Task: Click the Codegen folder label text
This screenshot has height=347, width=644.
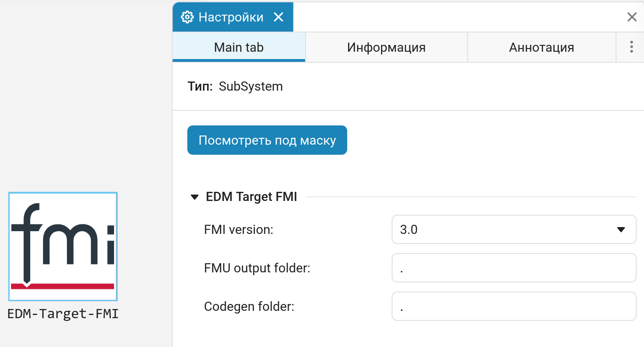Action: (249, 306)
